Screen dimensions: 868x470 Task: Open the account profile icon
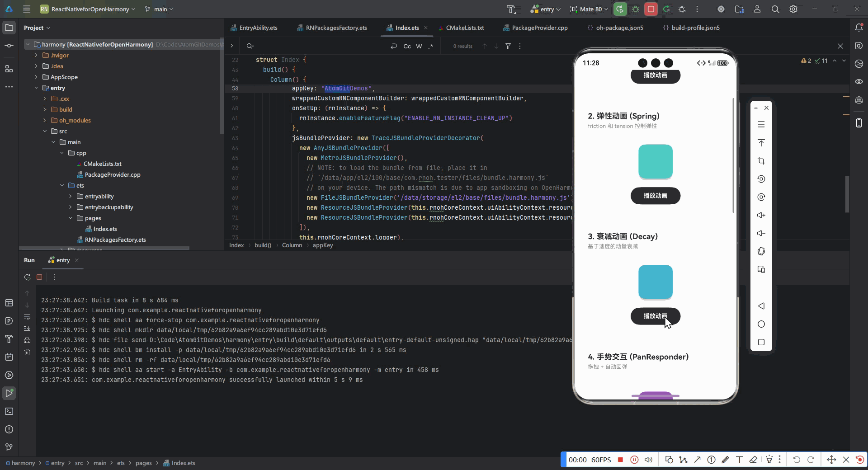coord(757,9)
